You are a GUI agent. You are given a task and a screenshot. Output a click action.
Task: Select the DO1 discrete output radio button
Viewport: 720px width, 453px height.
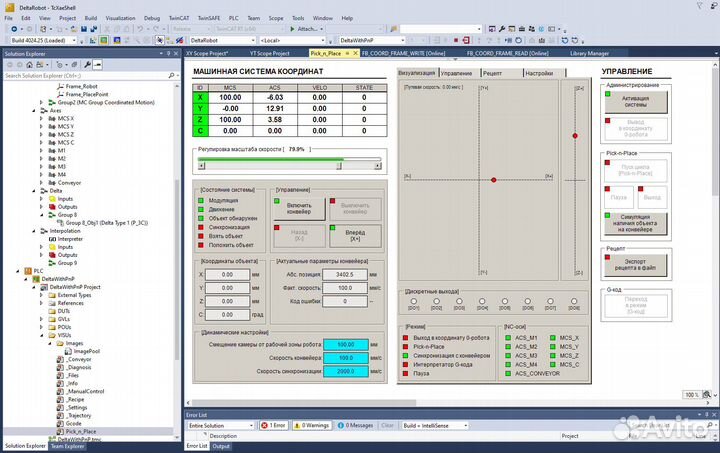point(413,300)
